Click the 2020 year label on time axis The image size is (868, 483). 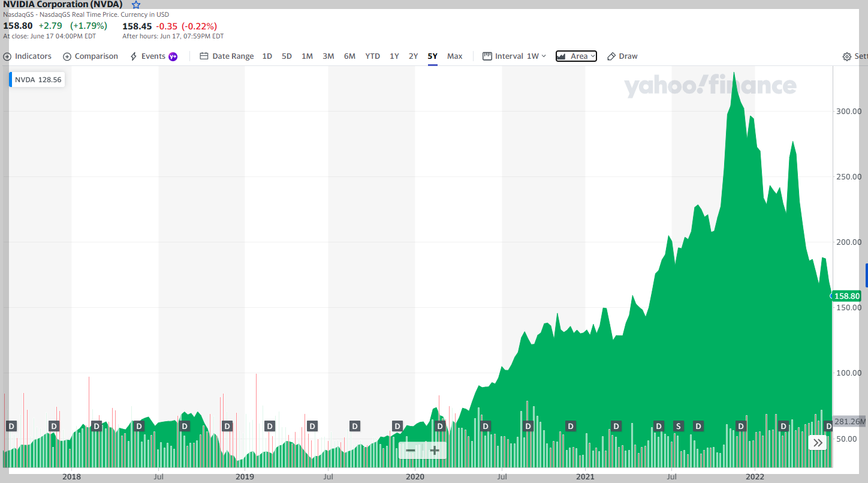point(415,477)
